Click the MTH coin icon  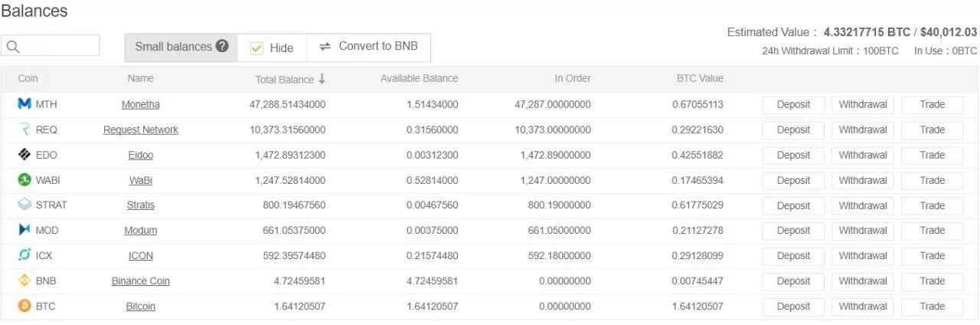point(24,104)
